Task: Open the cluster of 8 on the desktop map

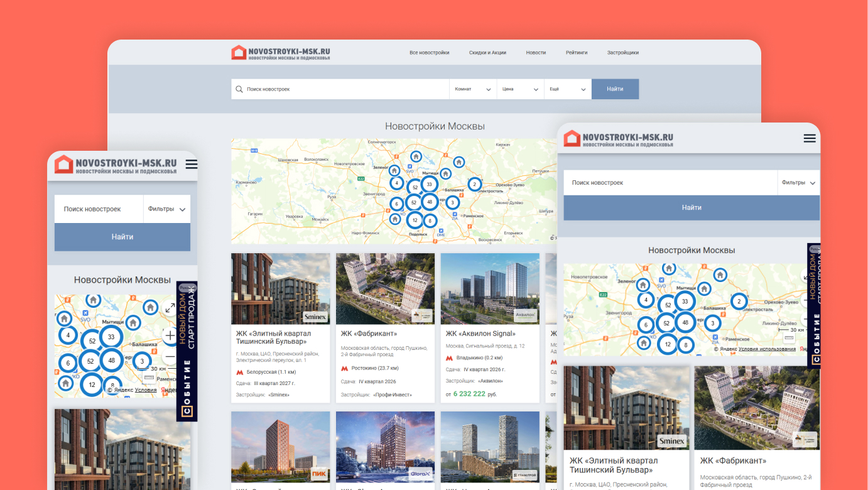Action: pyautogui.click(x=430, y=221)
